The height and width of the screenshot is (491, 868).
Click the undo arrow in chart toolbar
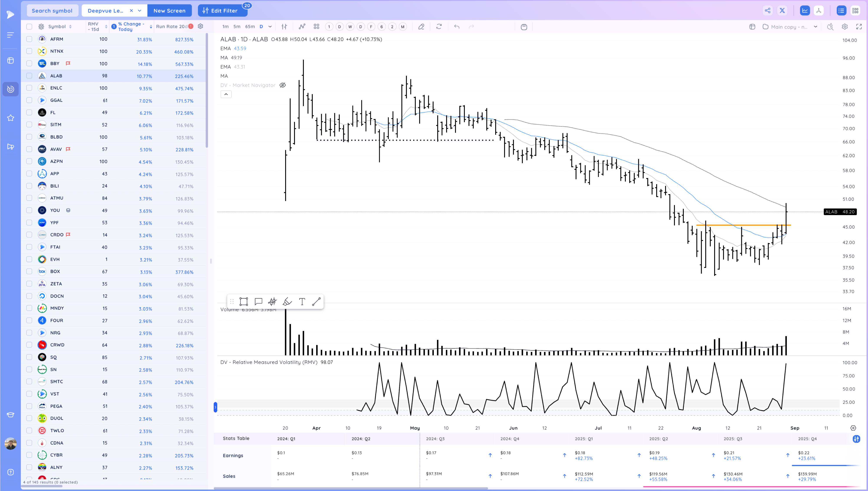tap(456, 27)
